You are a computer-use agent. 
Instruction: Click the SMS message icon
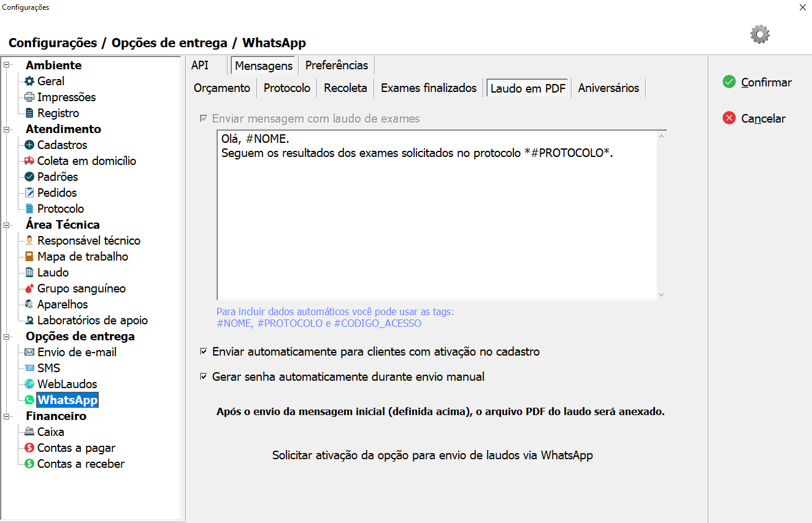29,368
